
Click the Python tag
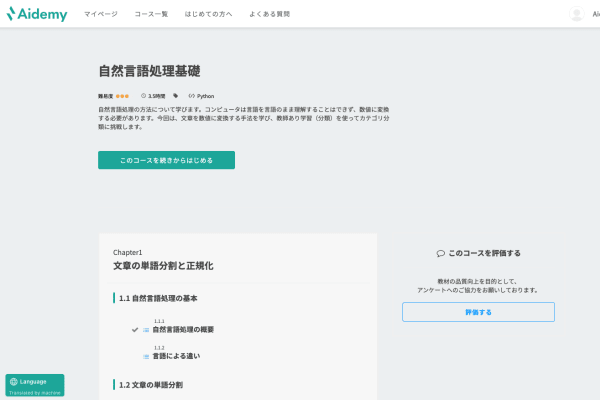(205, 96)
